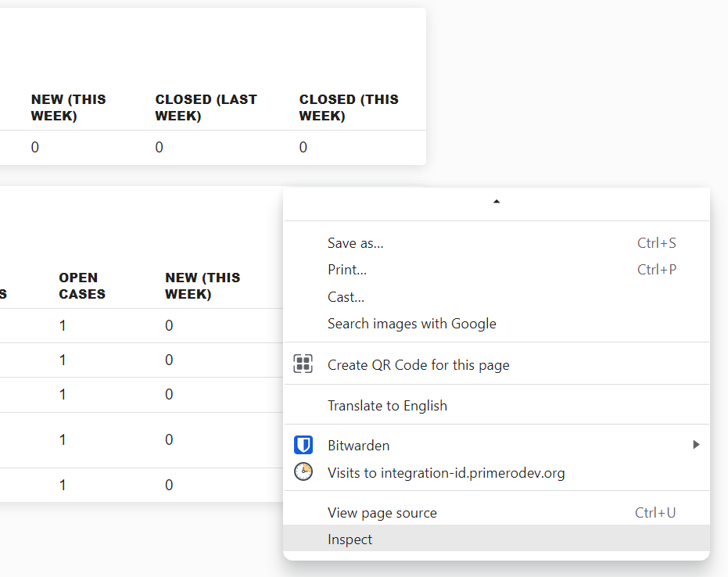Select View page source
This screenshot has width=728, height=577.
click(x=497, y=512)
